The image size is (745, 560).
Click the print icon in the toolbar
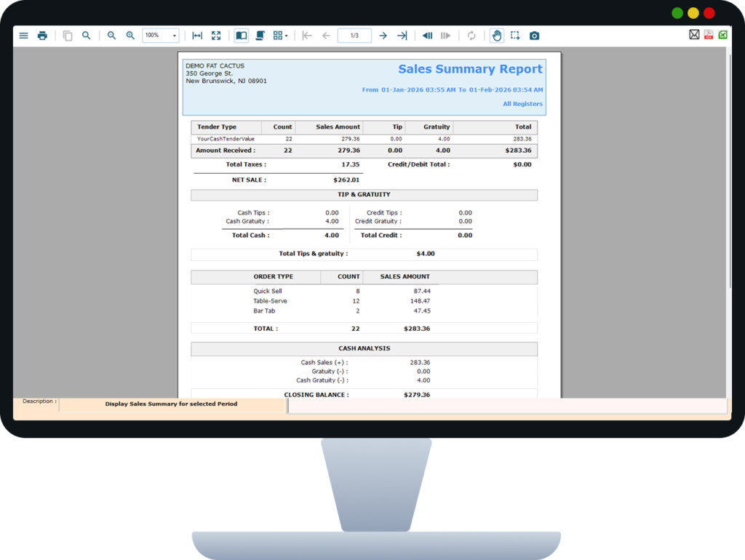coord(42,36)
